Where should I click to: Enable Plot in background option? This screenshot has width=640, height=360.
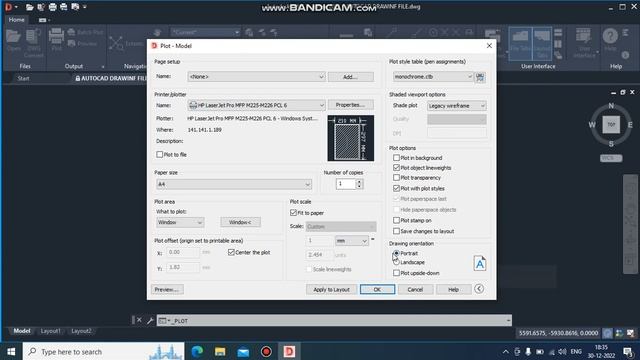(396, 158)
